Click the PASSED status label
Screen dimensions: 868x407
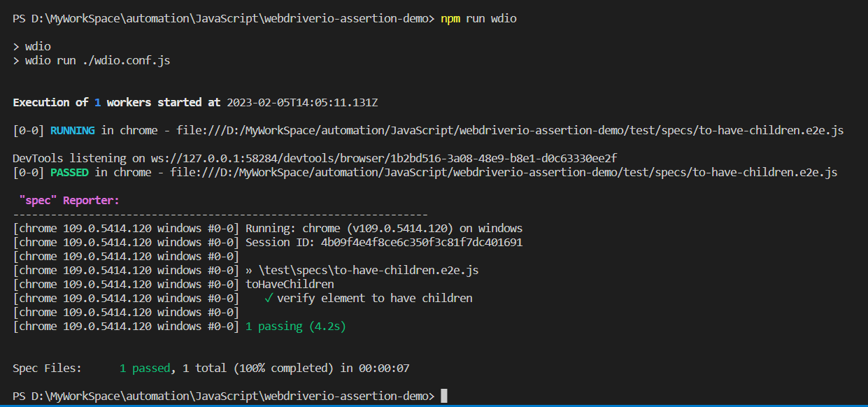[x=69, y=172]
